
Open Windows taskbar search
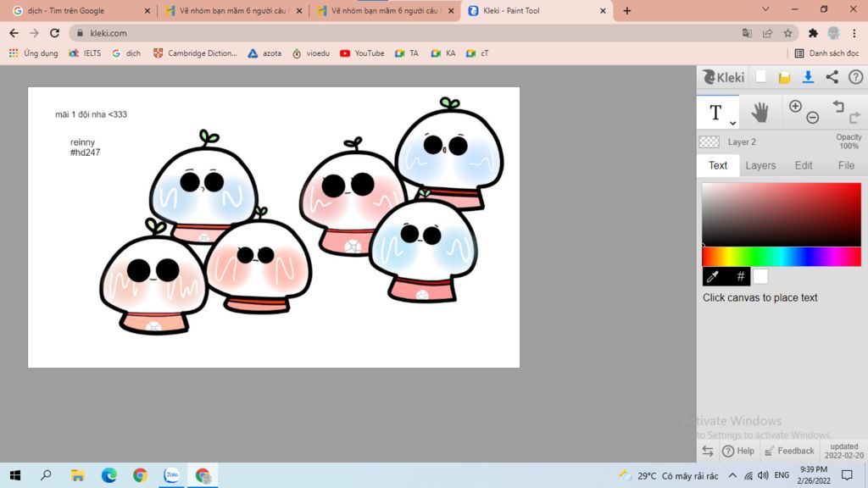pos(46,475)
